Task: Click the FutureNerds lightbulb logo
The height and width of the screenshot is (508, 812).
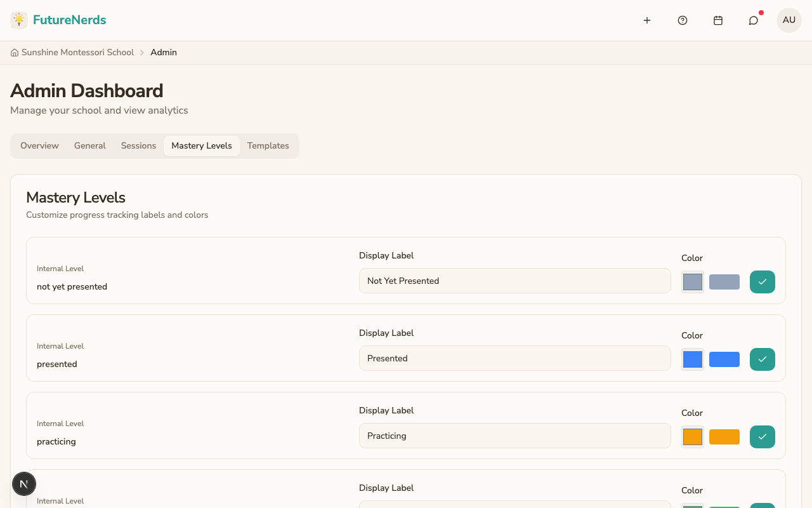Action: 19,20
